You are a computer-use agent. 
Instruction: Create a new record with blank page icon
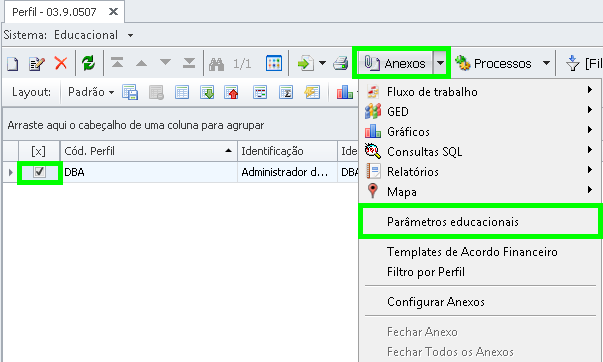pyautogui.click(x=13, y=63)
